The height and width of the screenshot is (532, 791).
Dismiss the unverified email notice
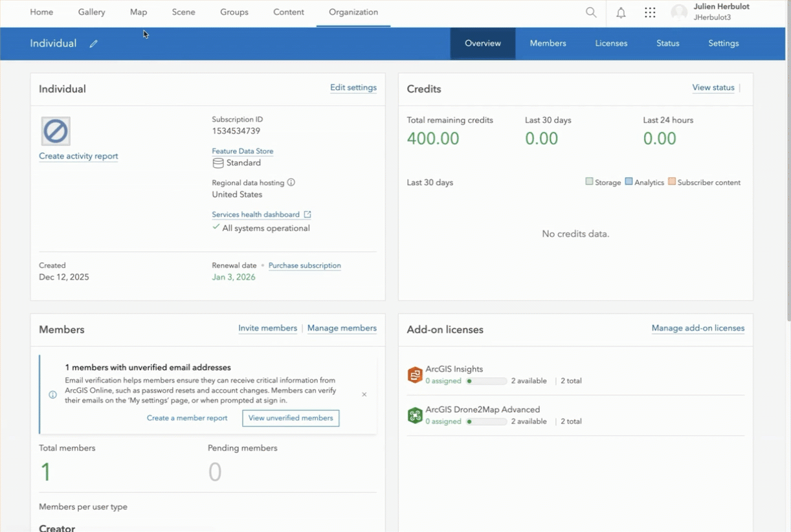[x=364, y=394]
